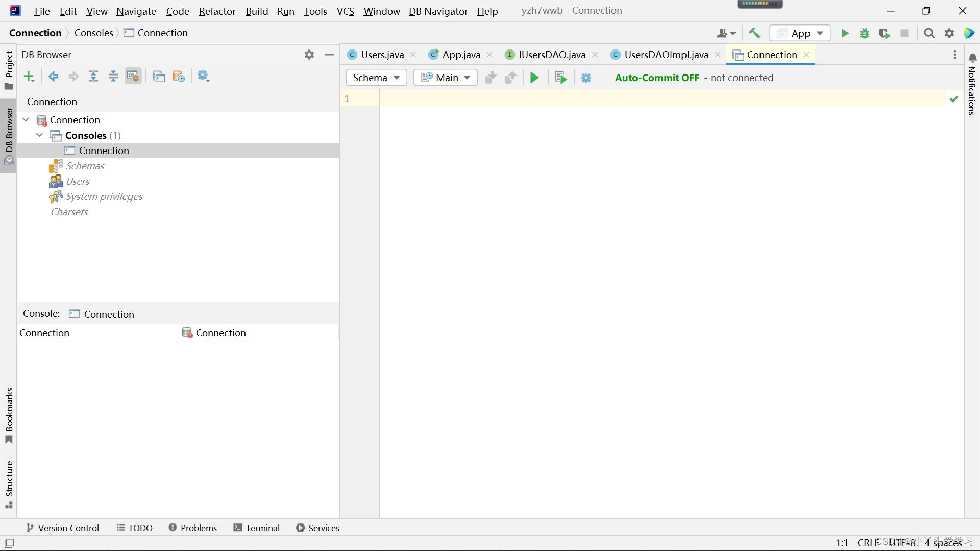Click the Refresh connection icon
Image resolution: width=980 pixels, height=551 pixels.
[178, 76]
